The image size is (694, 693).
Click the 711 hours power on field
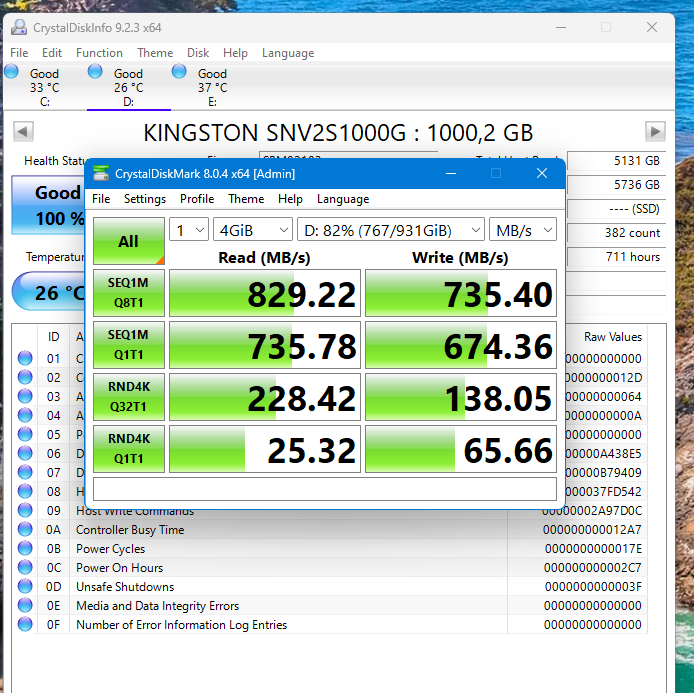tap(617, 257)
